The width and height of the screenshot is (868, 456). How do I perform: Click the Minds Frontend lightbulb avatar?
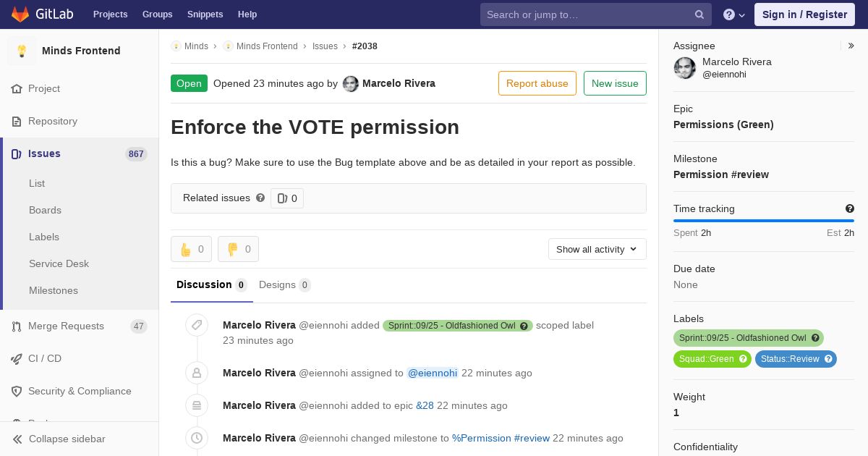[22, 51]
